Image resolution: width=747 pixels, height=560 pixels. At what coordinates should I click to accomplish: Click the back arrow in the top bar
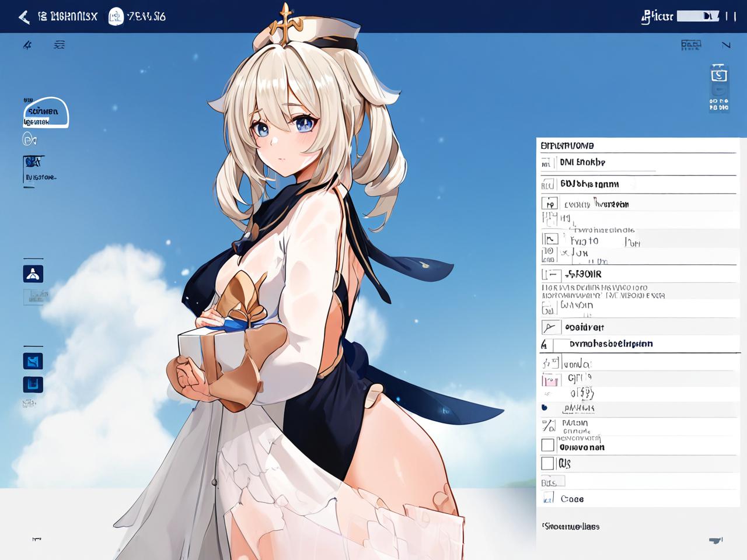tap(24, 17)
